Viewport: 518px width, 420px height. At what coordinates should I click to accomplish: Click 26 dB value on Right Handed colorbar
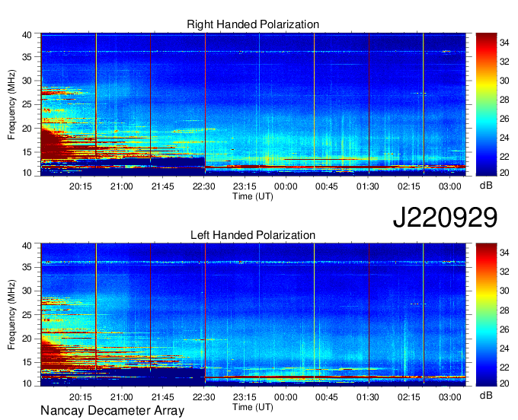click(504, 119)
